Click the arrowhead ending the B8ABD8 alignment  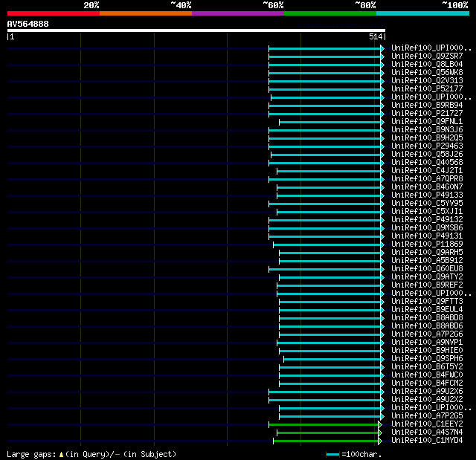pyautogui.click(x=382, y=318)
